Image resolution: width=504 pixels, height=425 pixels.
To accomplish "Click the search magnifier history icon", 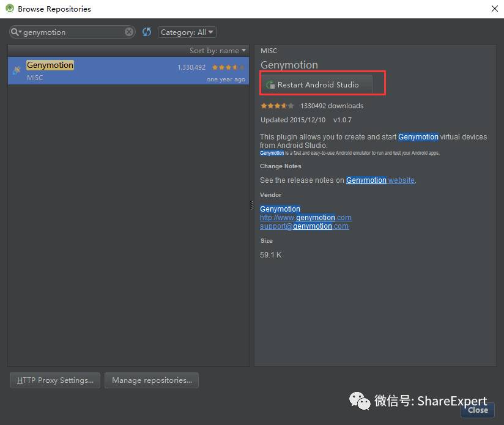I will [x=16, y=32].
